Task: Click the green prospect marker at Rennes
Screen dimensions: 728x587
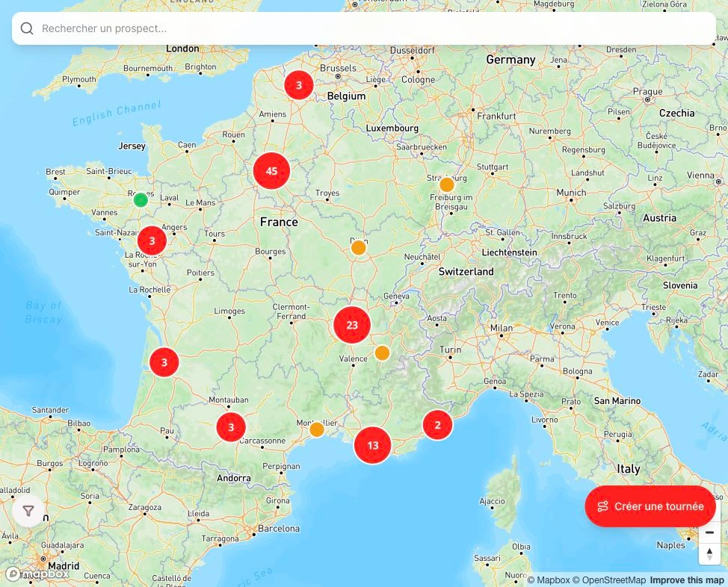Action: click(141, 200)
